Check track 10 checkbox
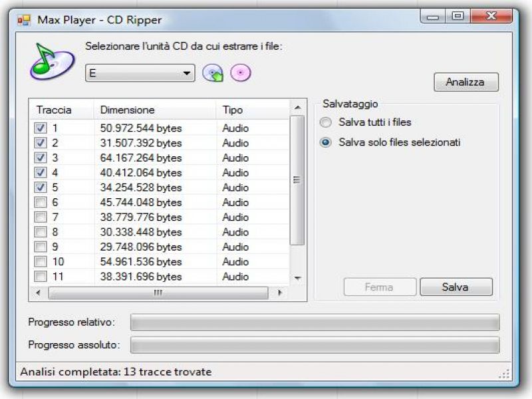The image size is (532, 399). coord(41,261)
